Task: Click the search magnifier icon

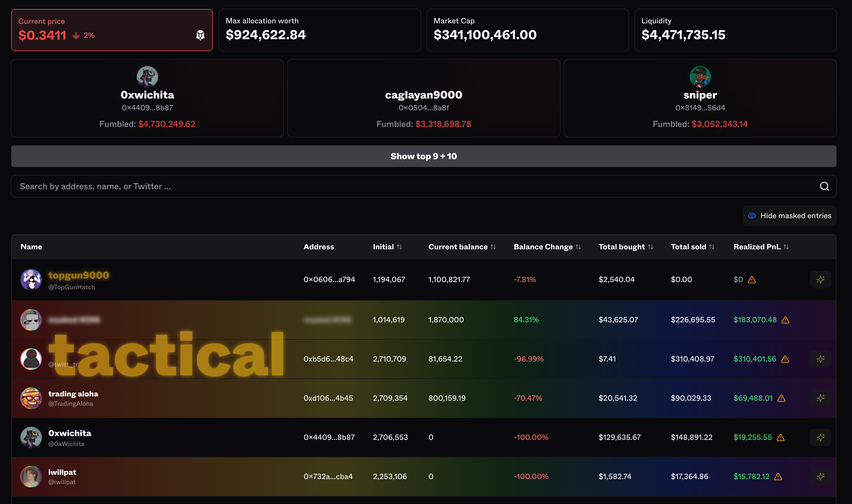Action: pos(824,186)
